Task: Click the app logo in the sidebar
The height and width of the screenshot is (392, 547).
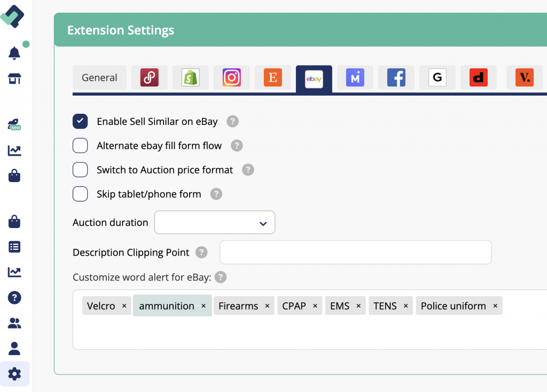Action: [x=13, y=16]
